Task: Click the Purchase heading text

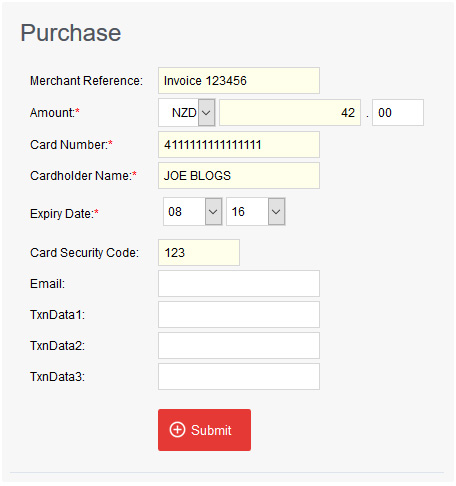Action: pyautogui.click(x=71, y=33)
